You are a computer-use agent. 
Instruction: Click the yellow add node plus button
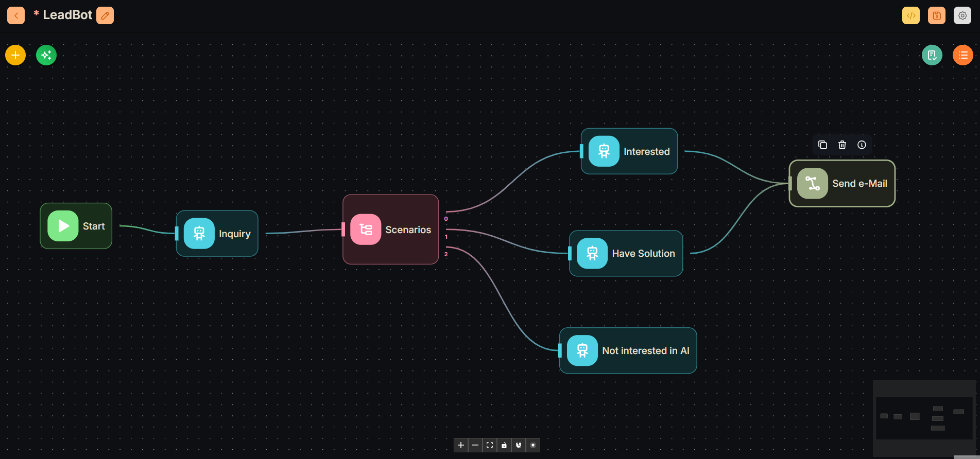point(15,55)
